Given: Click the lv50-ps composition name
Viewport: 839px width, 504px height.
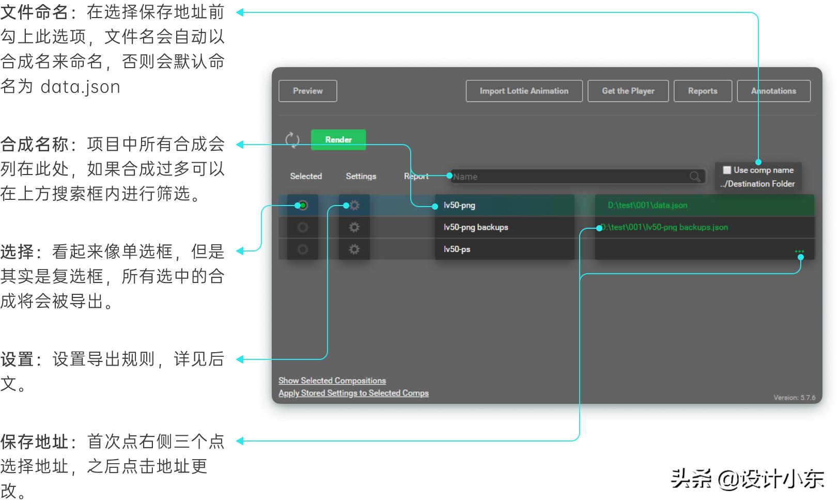Looking at the screenshot, I should [457, 249].
